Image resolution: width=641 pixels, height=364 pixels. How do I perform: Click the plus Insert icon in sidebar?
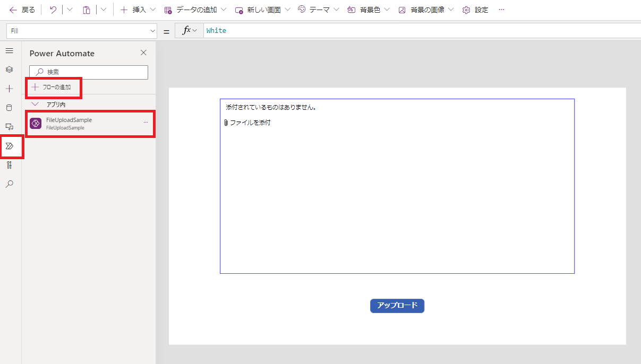9,89
